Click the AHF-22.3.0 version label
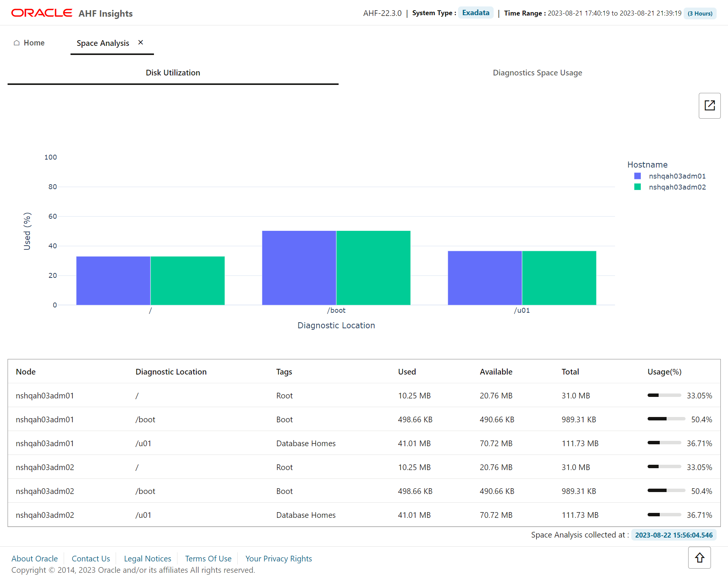 [x=382, y=13]
